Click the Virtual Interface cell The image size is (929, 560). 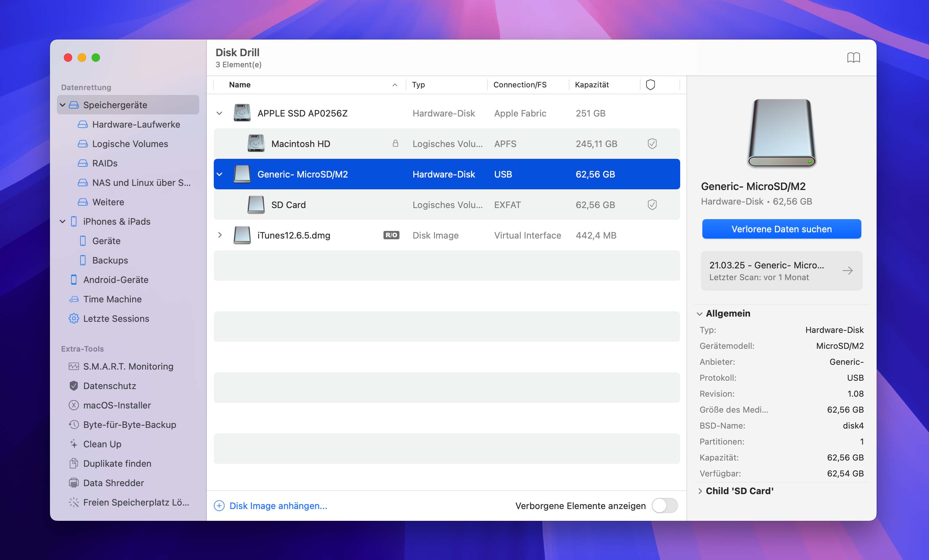click(527, 235)
